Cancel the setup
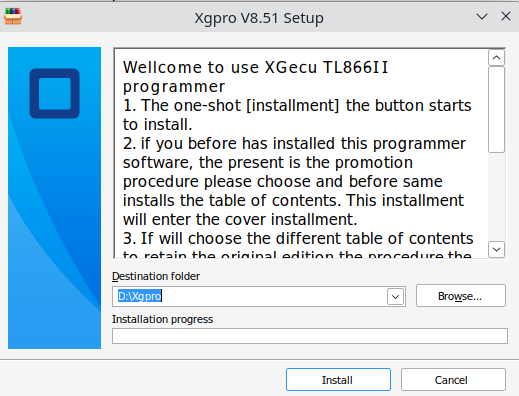519x396 pixels. pos(453,380)
